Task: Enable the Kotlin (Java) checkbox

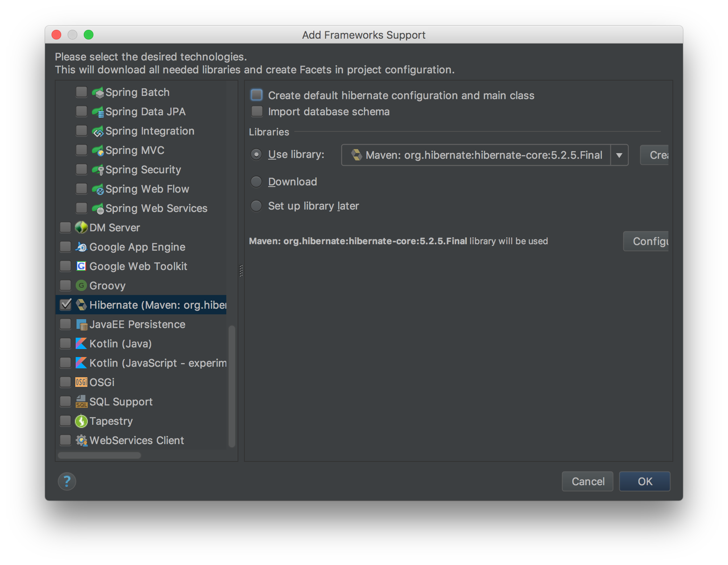Action: tap(65, 343)
